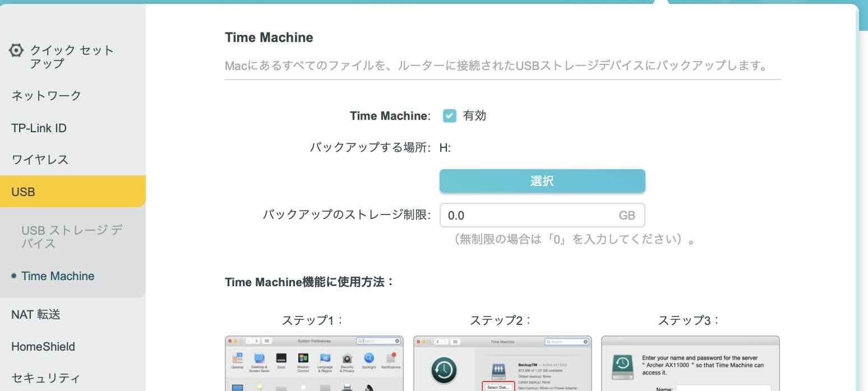This screenshot has height=391, width=868.
Task: Click the Macにあるすべてのファイル description text
Action: pos(496,66)
